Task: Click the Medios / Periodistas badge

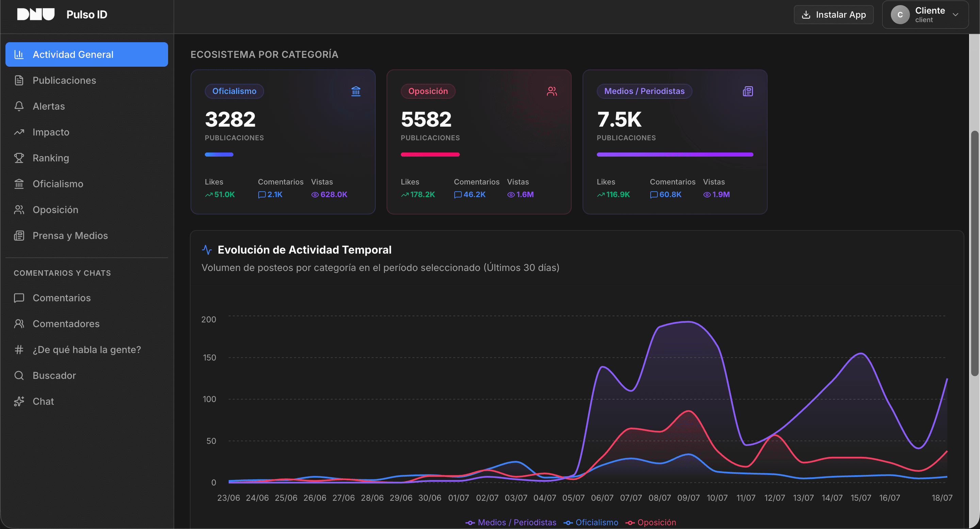Action: 644,91
